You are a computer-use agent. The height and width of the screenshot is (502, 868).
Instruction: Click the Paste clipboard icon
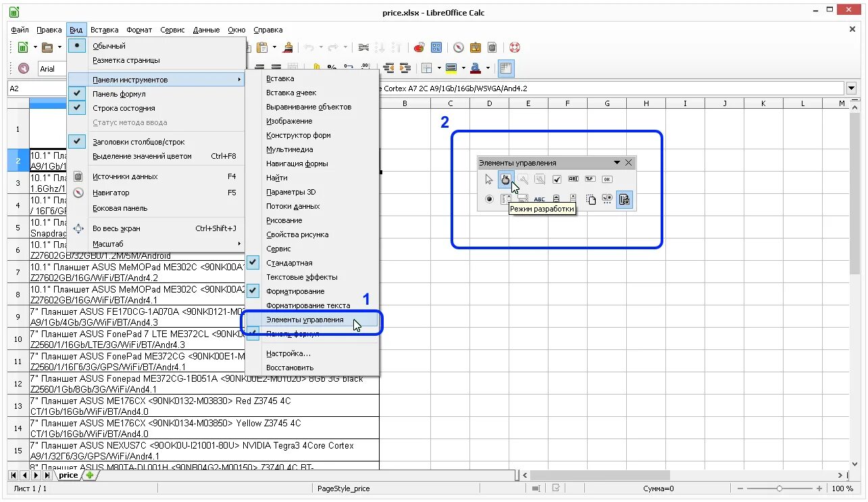coord(262,47)
